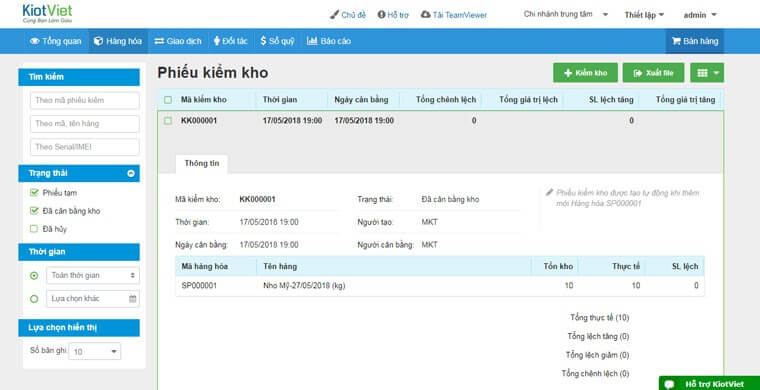This screenshot has height=390, width=760.
Task: Open the Sổ quỹ menu
Action: 277,41
